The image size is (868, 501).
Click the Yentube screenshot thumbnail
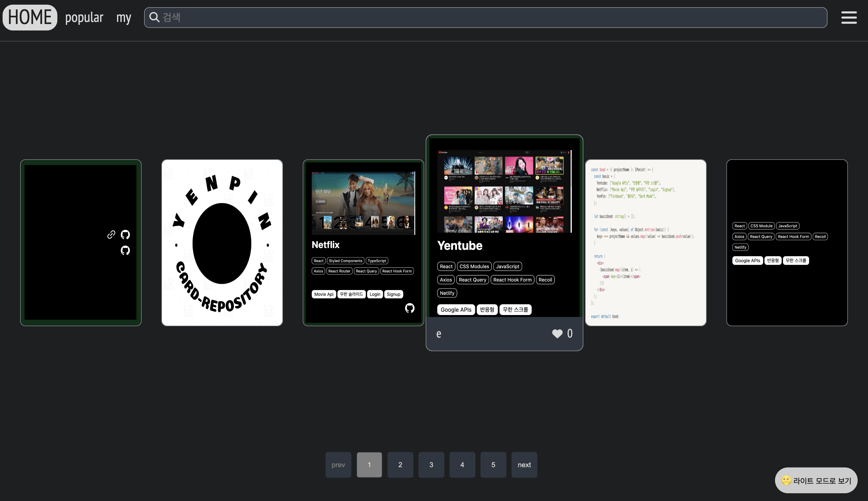pos(504,191)
